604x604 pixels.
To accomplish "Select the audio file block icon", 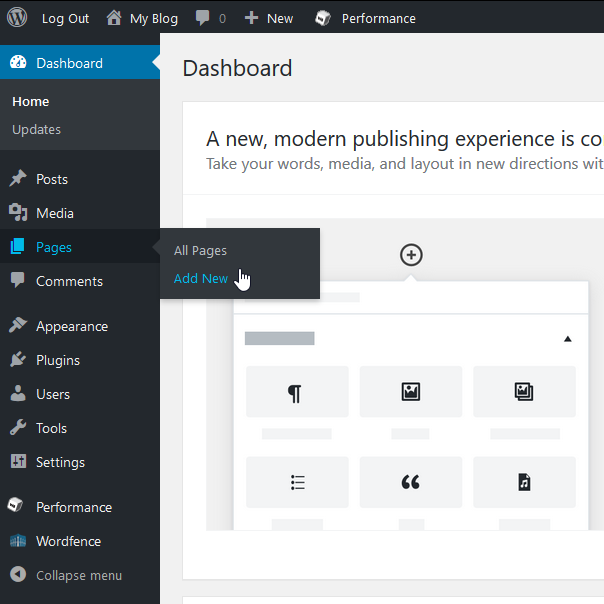I will pos(524,482).
